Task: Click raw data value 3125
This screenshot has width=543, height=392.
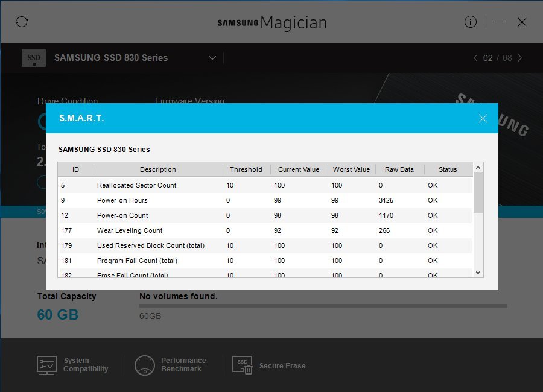Action: [x=386, y=200]
